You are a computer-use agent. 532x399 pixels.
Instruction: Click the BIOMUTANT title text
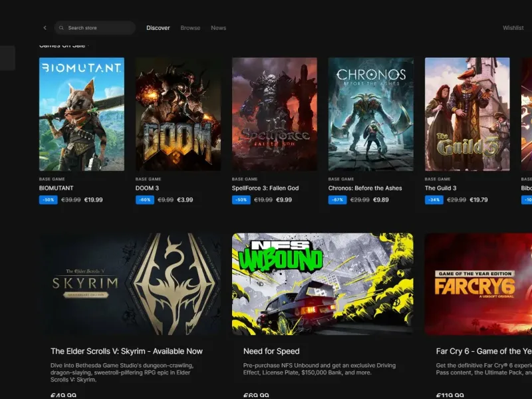pyautogui.click(x=57, y=188)
